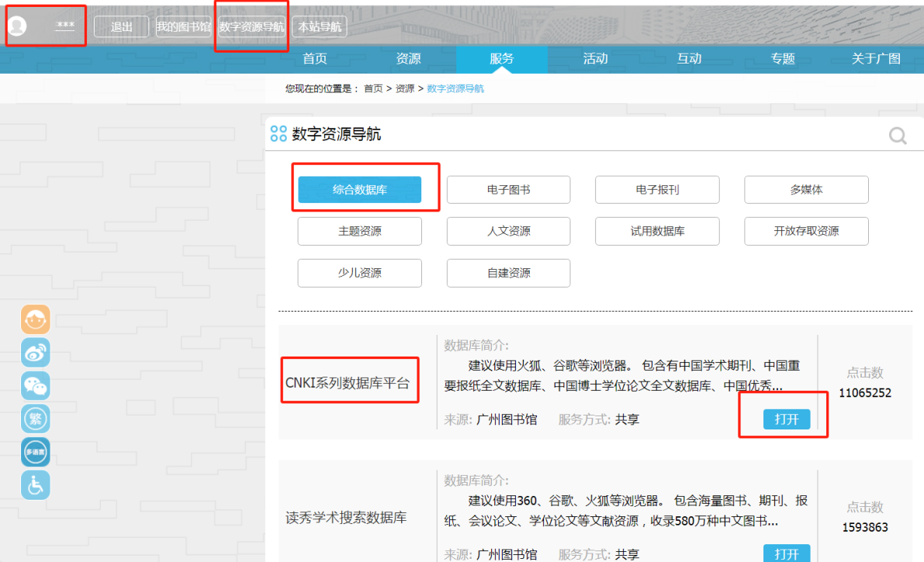Click the 数字资源导航 four-circle title icon
Image resolution: width=924 pixels, height=562 pixels.
[279, 134]
